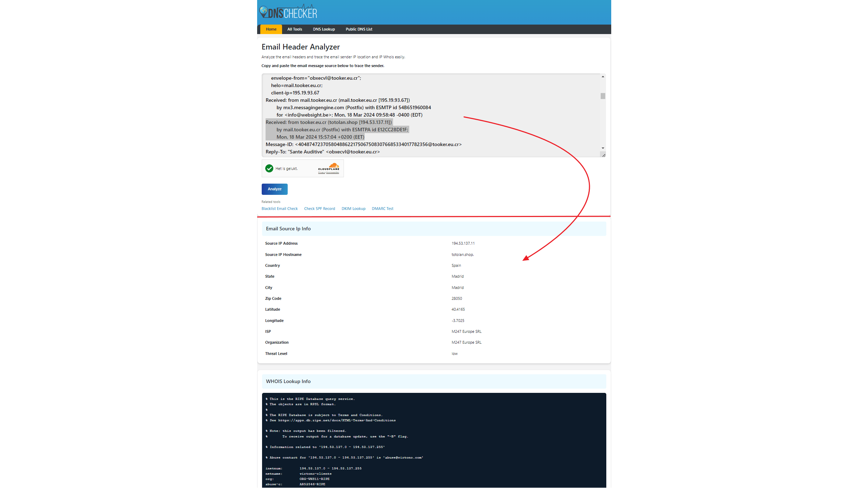868x488 pixels.
Task: Open the Home tab
Action: pos(271,29)
